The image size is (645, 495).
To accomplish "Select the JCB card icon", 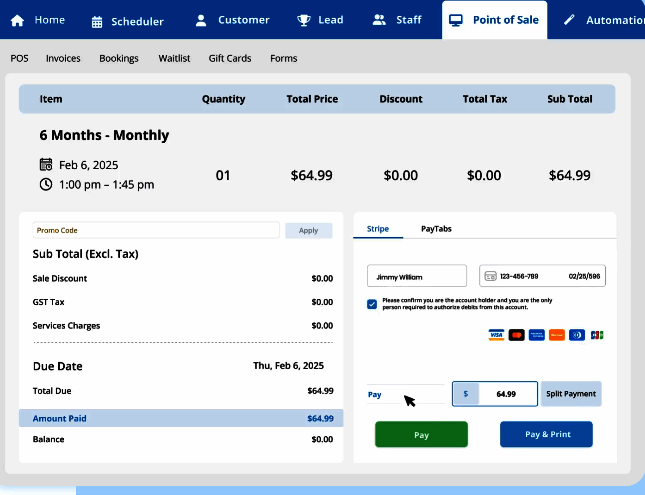I will tap(597, 335).
